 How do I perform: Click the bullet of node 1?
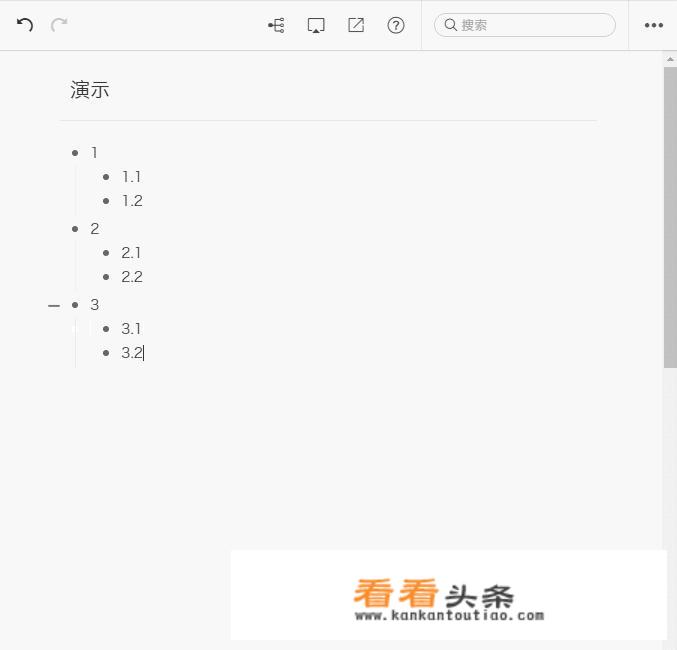75,153
